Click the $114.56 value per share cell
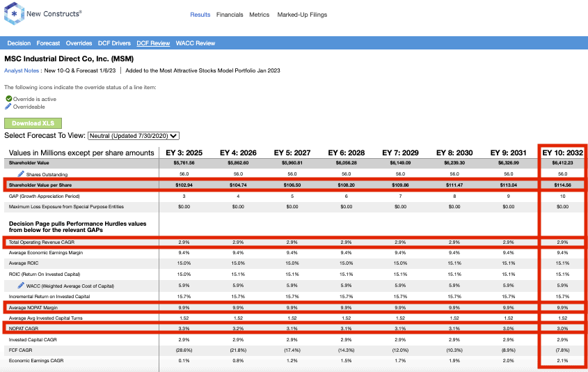Image resolution: width=588 pixels, height=372 pixels. tap(562, 185)
